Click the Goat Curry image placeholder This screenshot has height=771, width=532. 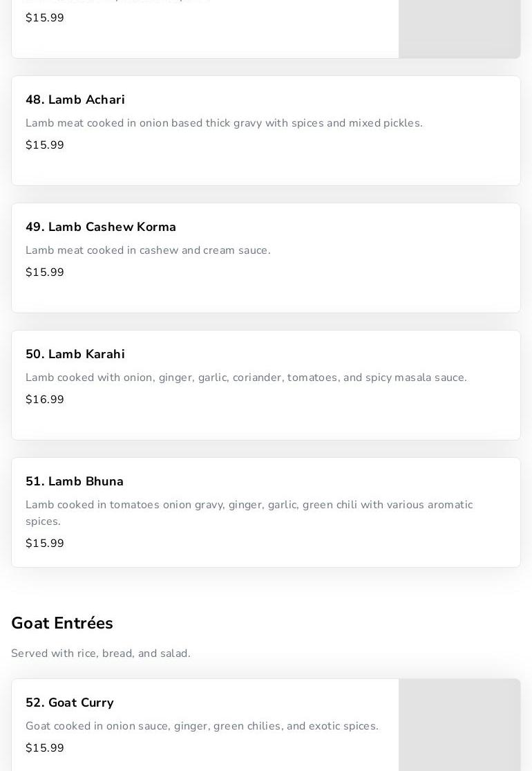459,725
